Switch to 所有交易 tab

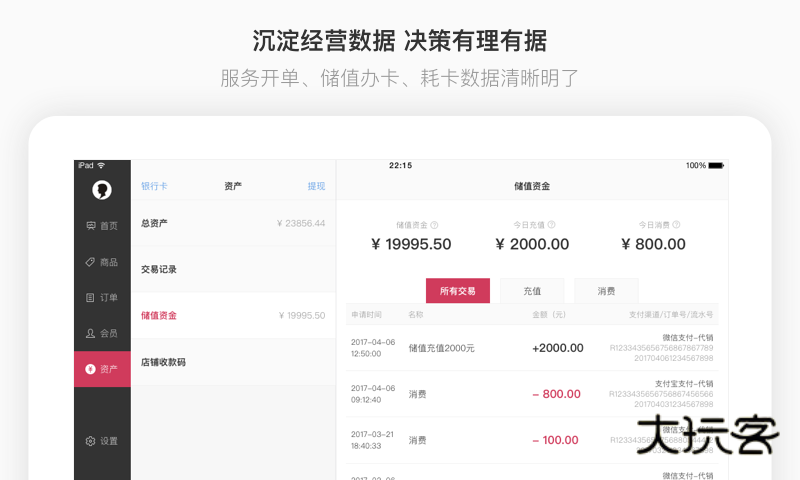tap(458, 291)
